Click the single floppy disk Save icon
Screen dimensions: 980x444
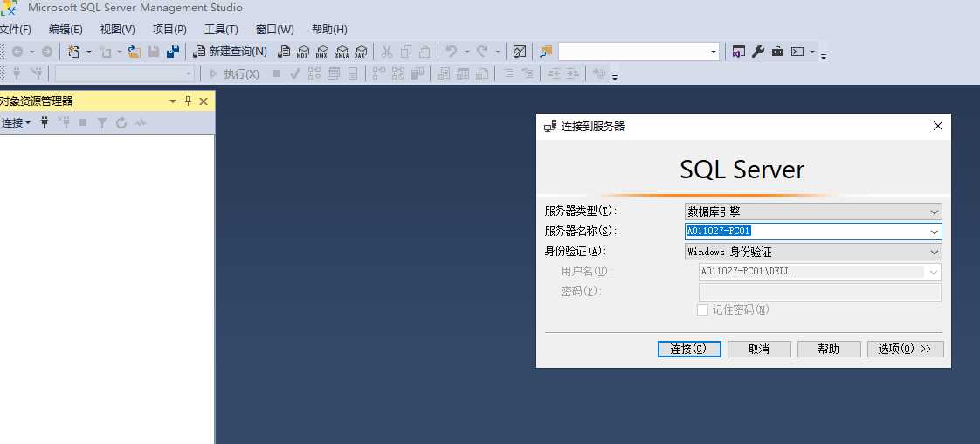pyautogui.click(x=154, y=52)
